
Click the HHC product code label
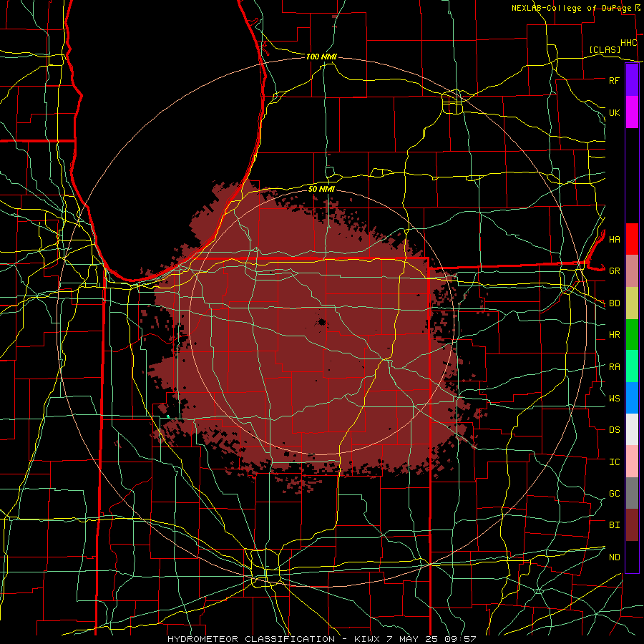628,43
